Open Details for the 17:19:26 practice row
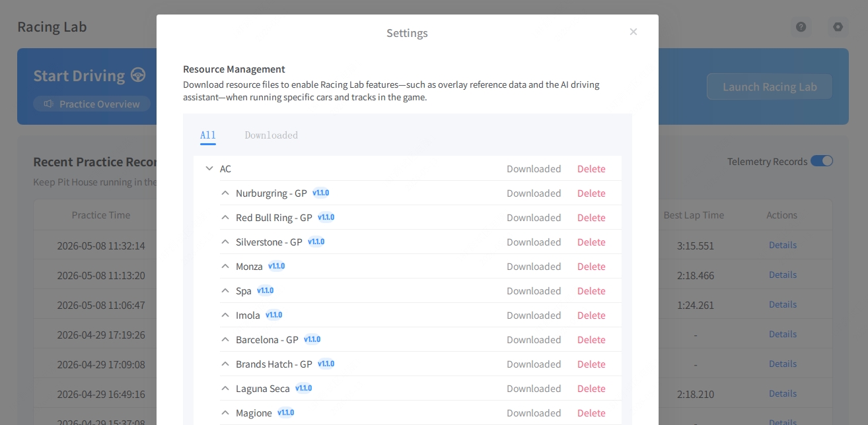868x425 pixels. pyautogui.click(x=783, y=334)
